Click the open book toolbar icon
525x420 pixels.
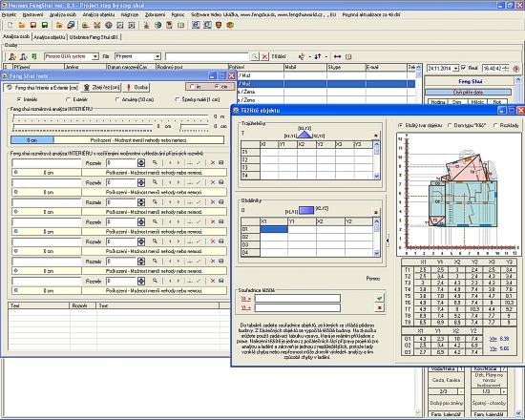click(180, 25)
